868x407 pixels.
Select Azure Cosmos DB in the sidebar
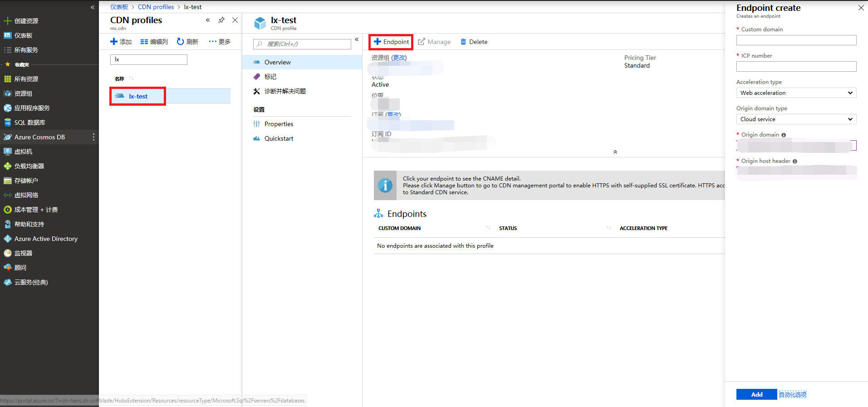(x=39, y=137)
